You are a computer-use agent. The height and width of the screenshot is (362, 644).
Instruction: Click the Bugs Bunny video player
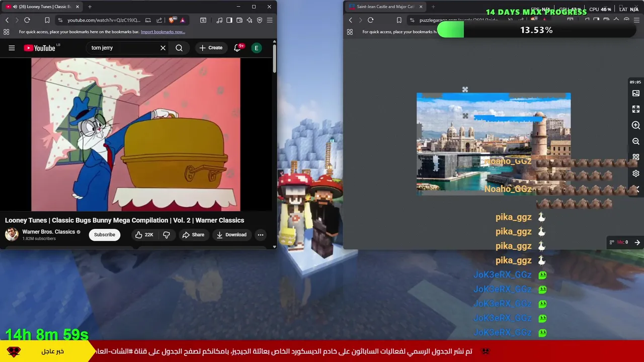click(136, 134)
